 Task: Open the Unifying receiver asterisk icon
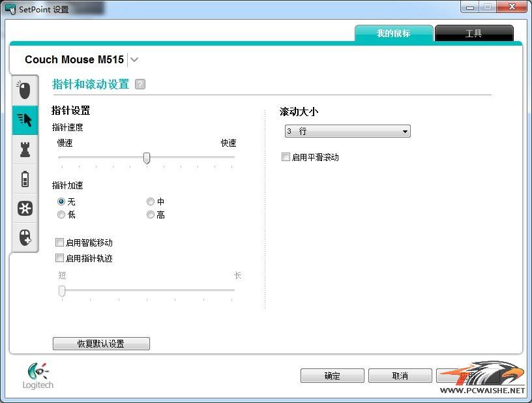pyautogui.click(x=25, y=208)
